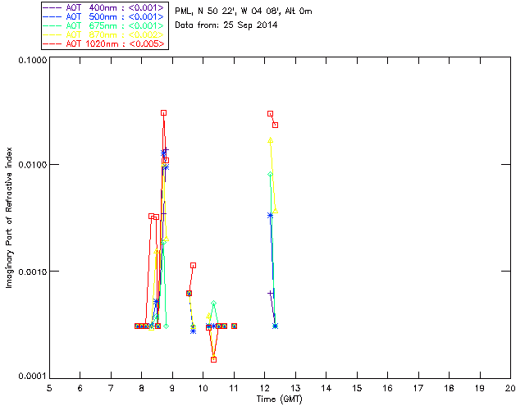Click the x-axis tick label 9
Screen dimensions: 525x420
[172, 388]
